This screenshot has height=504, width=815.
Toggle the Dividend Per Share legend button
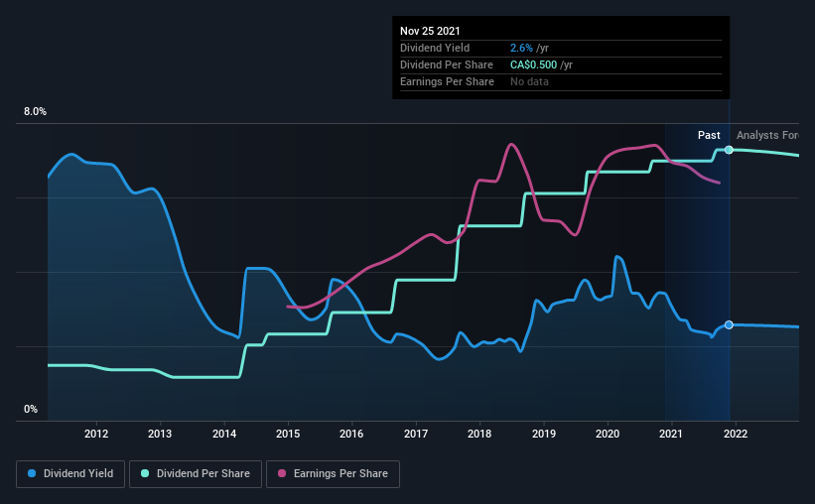(x=196, y=474)
